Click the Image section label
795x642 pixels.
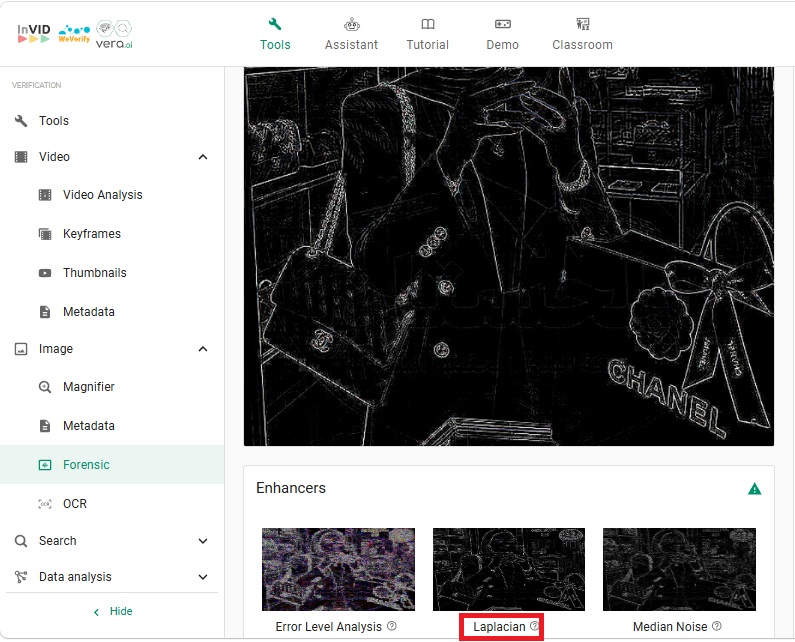[56, 349]
